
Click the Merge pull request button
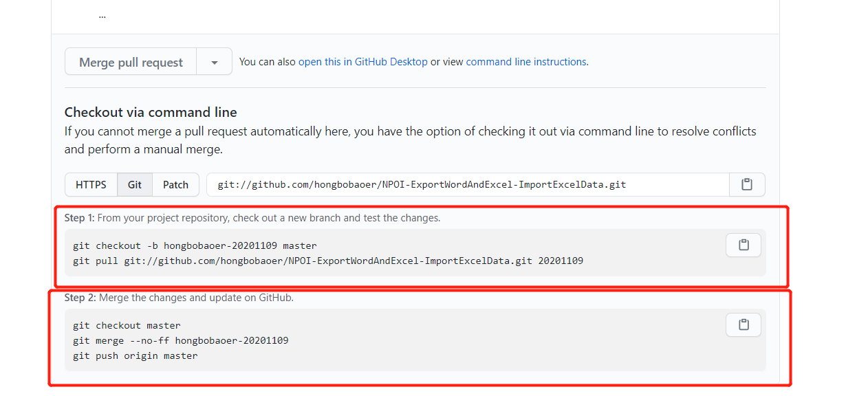(130, 61)
